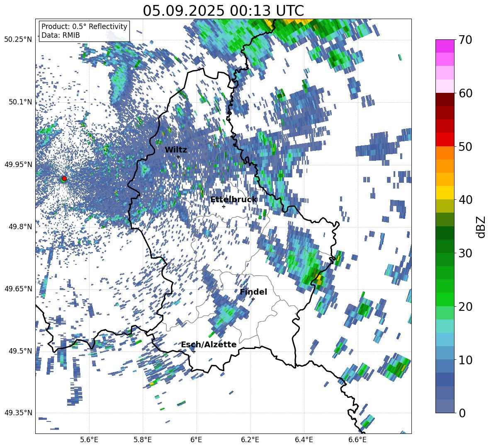Click the 5.8°E longitude label

[143, 440]
